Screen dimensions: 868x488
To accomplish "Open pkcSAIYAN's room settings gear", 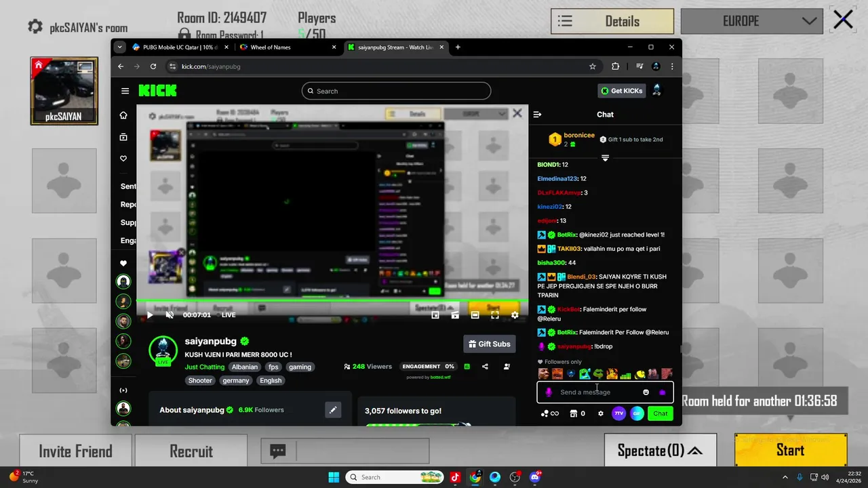I will click(x=35, y=27).
